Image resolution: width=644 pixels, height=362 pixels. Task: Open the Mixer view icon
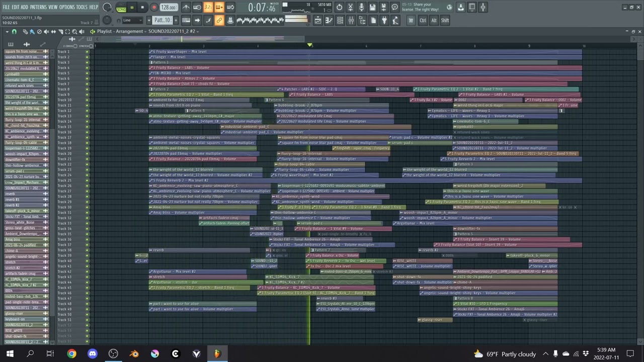coord(351,20)
